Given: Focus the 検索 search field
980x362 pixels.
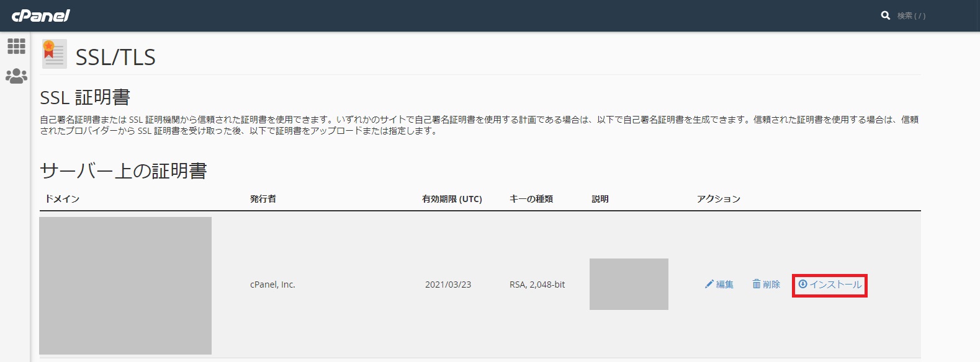Looking at the screenshot, I should pyautogui.click(x=911, y=15).
